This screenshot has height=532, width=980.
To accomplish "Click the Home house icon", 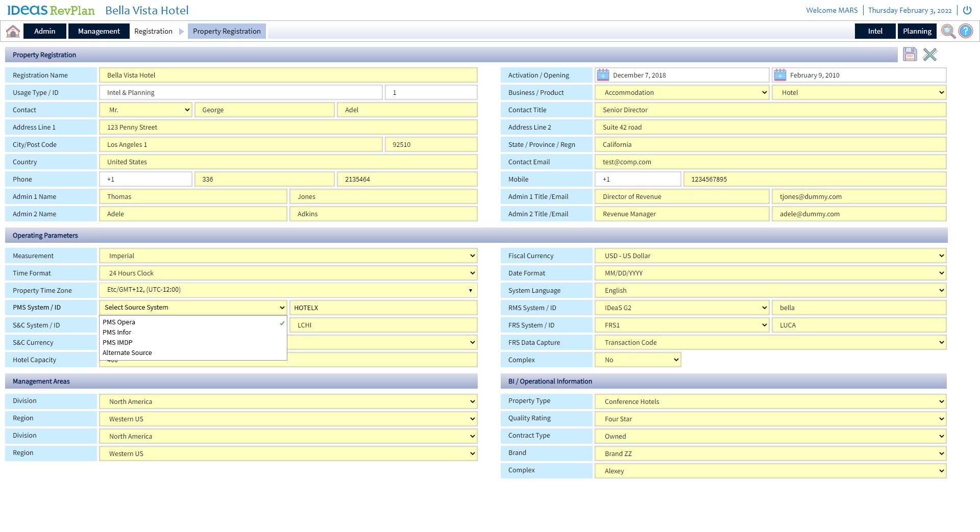I will (13, 31).
